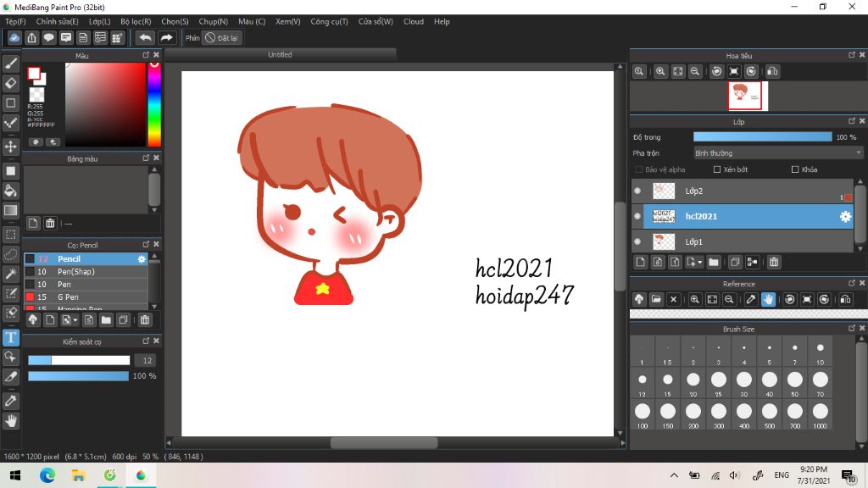This screenshot has width=868, height=488.
Task: Select the rectangular selection tool
Action: tap(10, 234)
